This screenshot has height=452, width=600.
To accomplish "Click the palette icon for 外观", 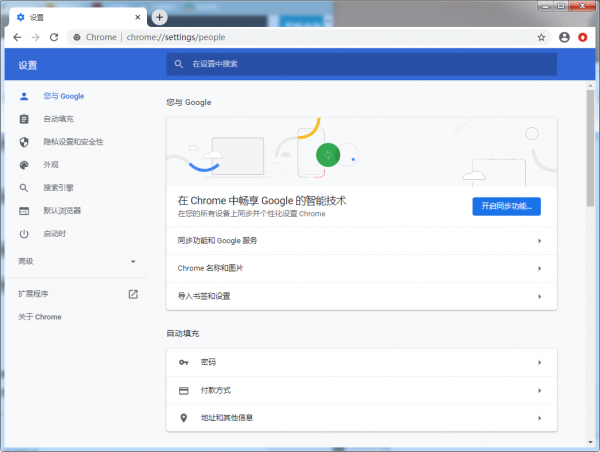I will pyautogui.click(x=24, y=165).
